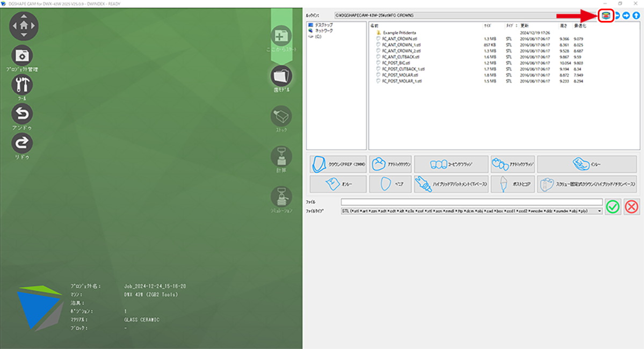Viewport: 644px width, 349px height.
Task: Choose ベニア restoration type
Action: [390, 184]
